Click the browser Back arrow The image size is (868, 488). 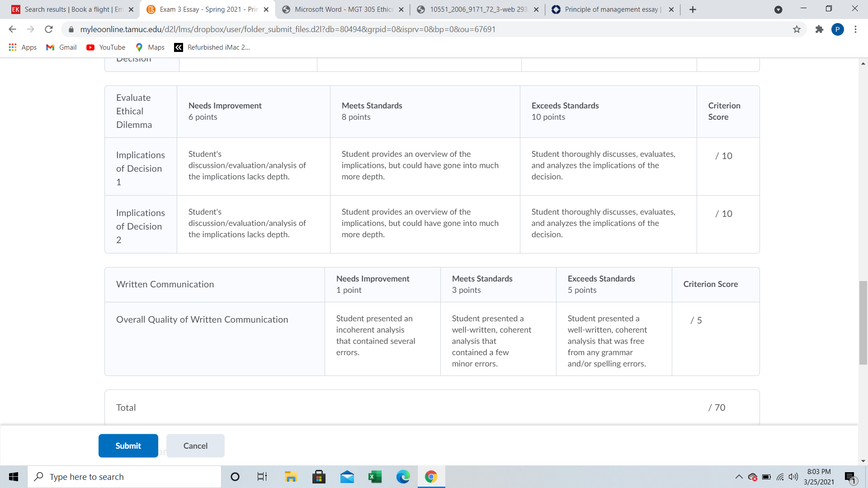(12, 29)
